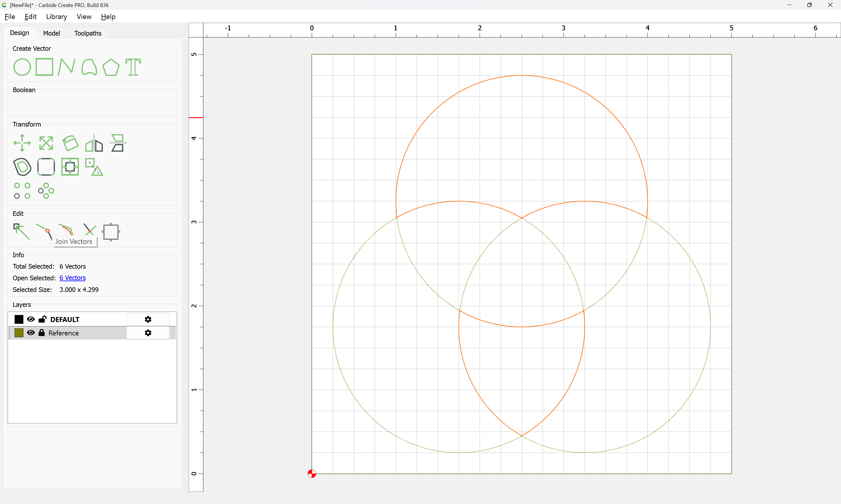Screen dimensions: 841x504
Task: Open the Library menu
Action: (56, 17)
